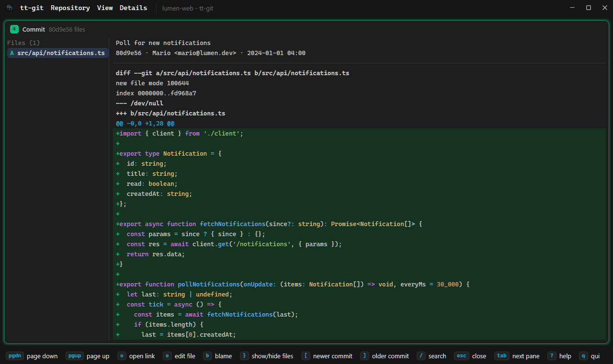Click the 'q' quit footer shortcut
613x364 pixels.
tap(590, 356)
